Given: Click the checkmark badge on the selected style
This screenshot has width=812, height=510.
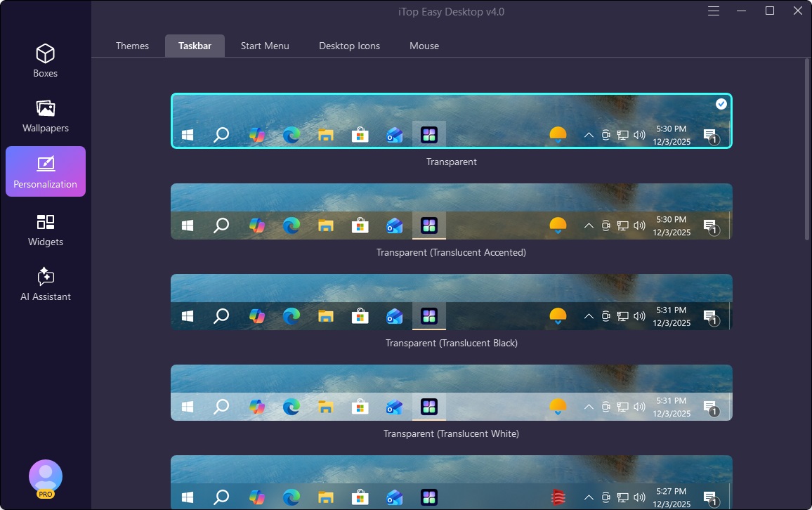Looking at the screenshot, I should click(721, 103).
